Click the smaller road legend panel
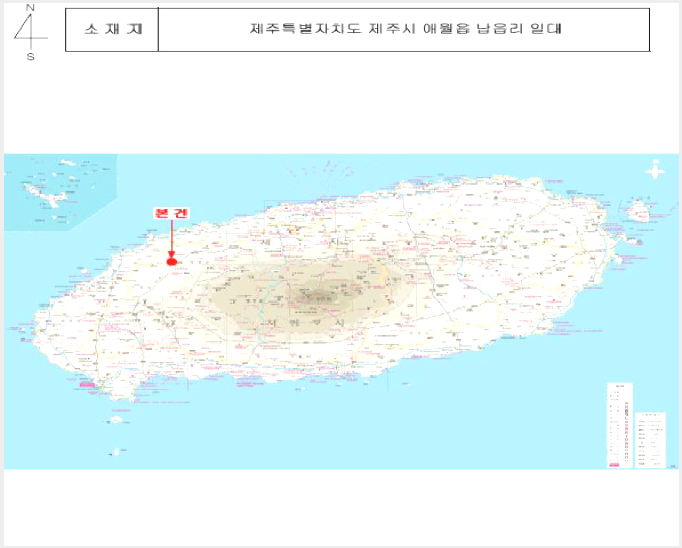The width and height of the screenshot is (682, 548). (650, 440)
